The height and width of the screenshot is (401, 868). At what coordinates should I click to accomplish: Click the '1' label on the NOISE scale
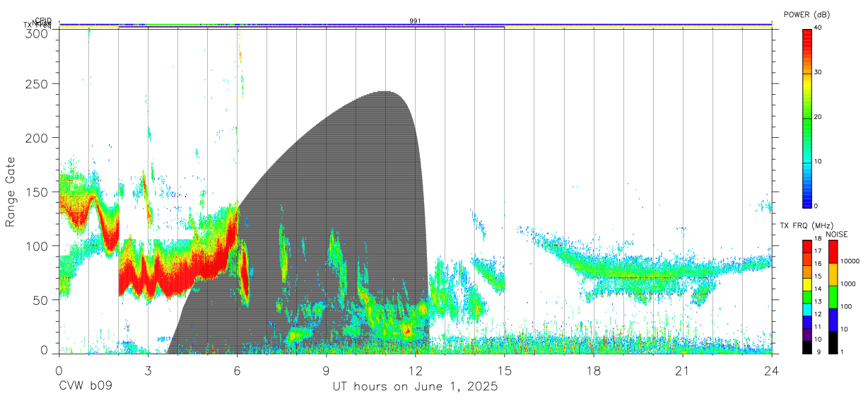click(x=843, y=351)
